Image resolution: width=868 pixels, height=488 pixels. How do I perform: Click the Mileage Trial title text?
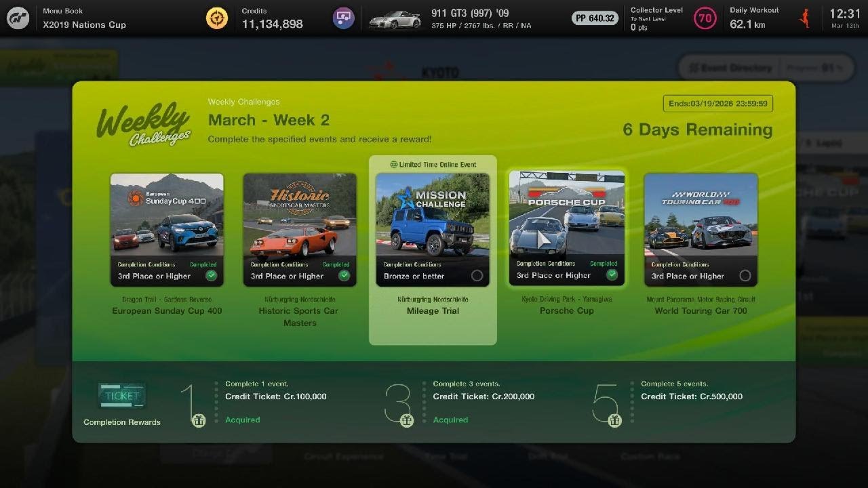click(x=433, y=311)
